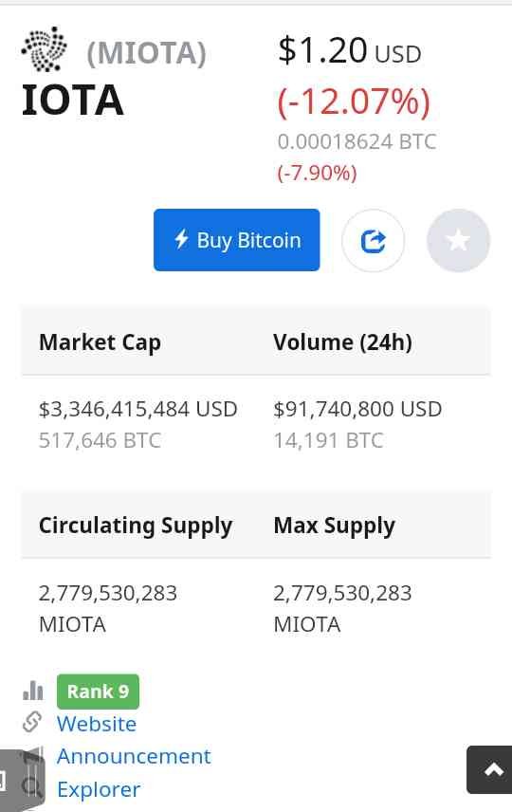This screenshot has width=512, height=812.
Task: Click the IOTA coin name heading
Action: (72, 100)
